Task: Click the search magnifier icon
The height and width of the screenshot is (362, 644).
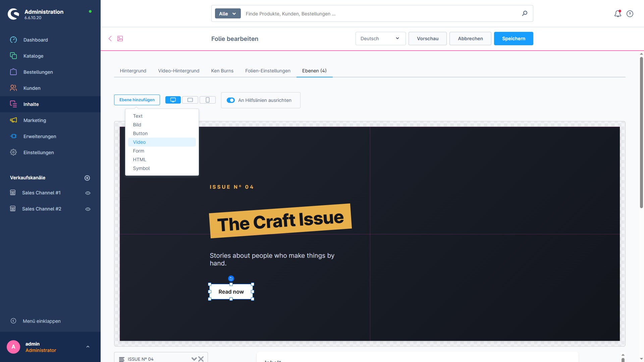Action: click(525, 13)
